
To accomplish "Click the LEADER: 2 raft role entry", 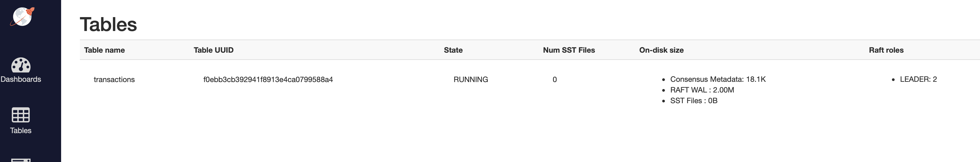I will pyautogui.click(x=918, y=79).
